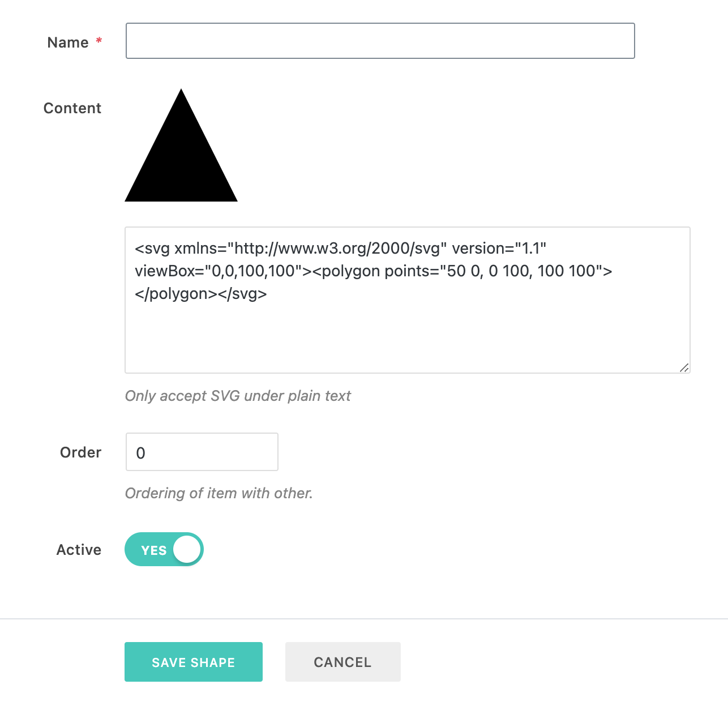Click the Name field label
The width and height of the screenshot is (728, 710).
68,42
